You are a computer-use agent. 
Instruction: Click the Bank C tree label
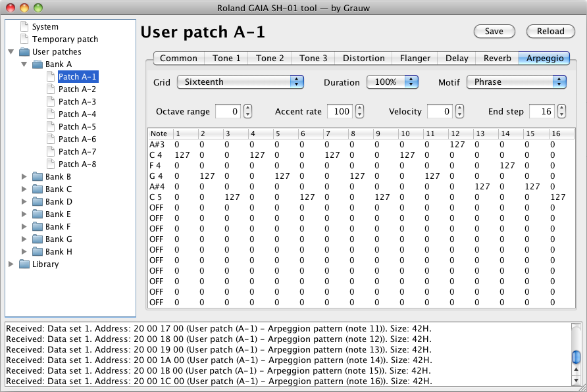click(59, 189)
